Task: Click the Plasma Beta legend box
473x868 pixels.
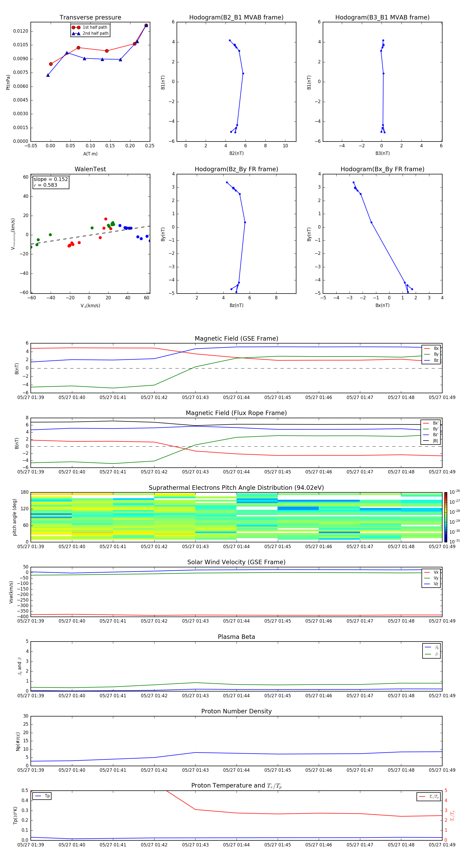Action: pos(431,651)
